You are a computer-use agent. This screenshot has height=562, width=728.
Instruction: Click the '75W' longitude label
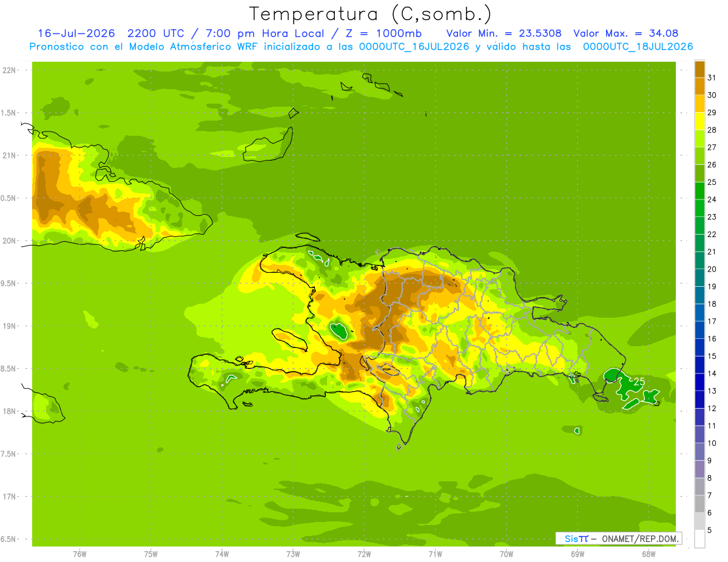click(x=151, y=554)
